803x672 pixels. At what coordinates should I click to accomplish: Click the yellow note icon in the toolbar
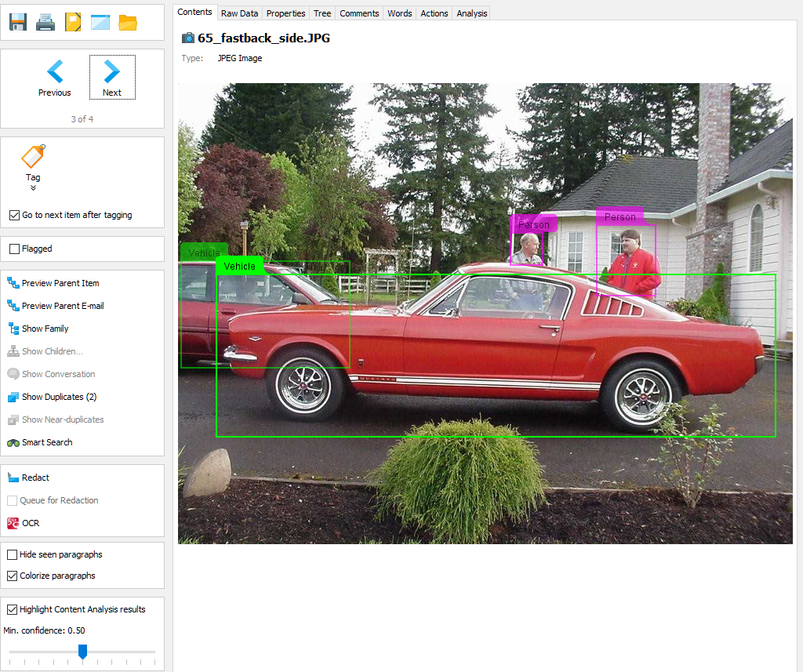coord(73,22)
